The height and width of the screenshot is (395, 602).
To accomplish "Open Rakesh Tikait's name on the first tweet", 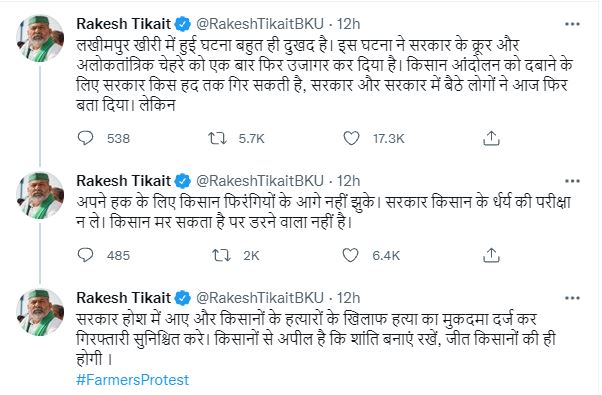I will [x=123, y=24].
